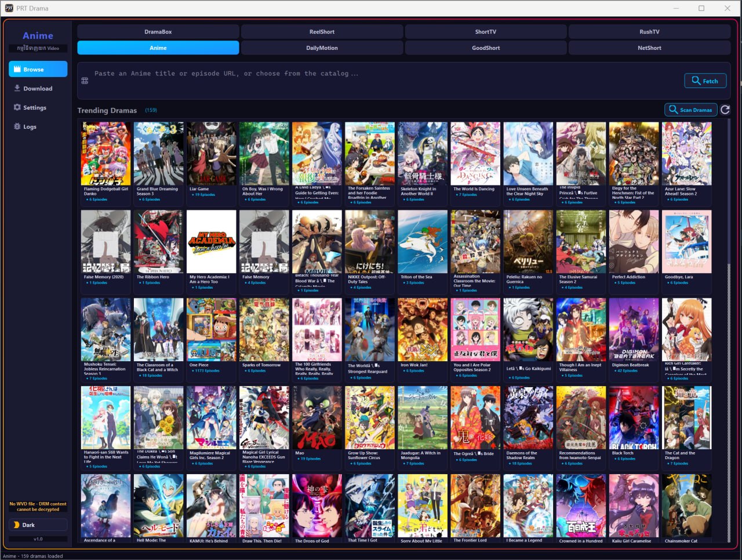742x560 pixels.
Task: Go to the RushTV tab
Action: [x=649, y=32]
